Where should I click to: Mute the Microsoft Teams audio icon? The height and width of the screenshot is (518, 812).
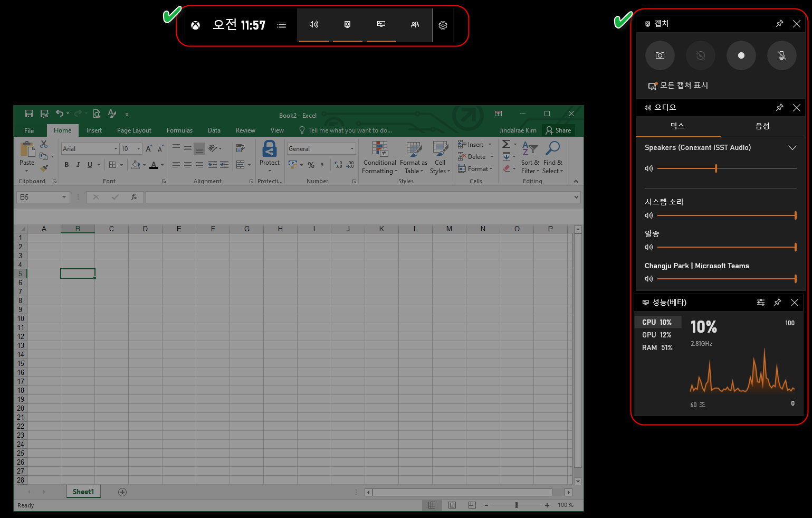point(649,279)
